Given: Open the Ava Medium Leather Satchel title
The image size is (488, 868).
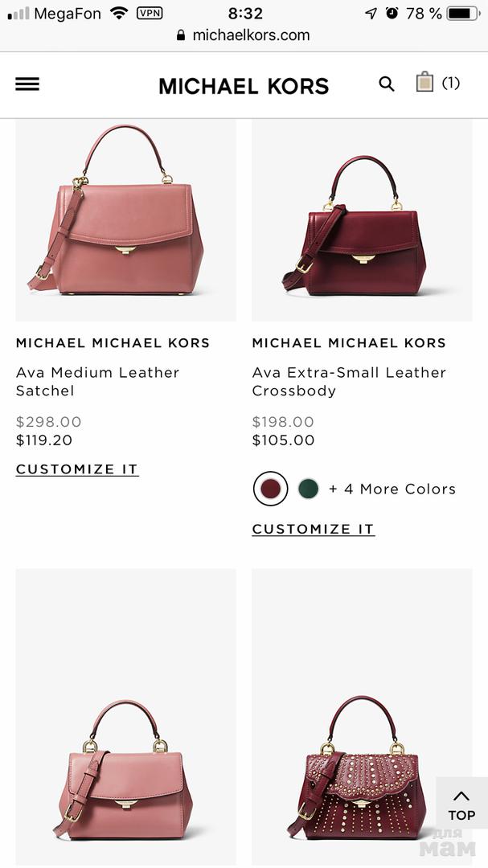Looking at the screenshot, I should pos(97,382).
